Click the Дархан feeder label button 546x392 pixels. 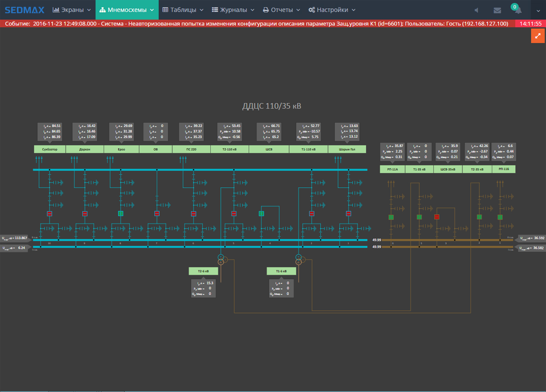[85, 149]
